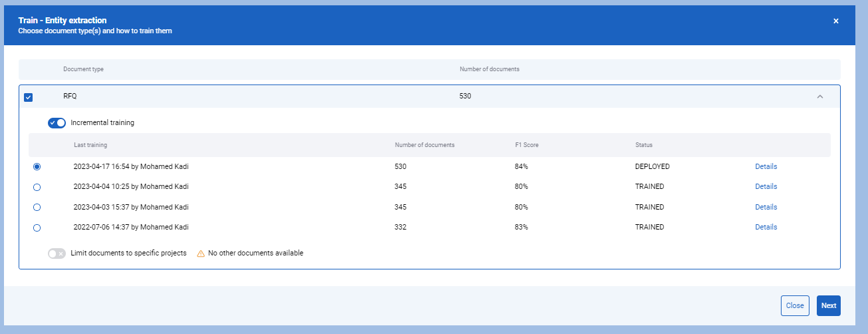Screen dimensions: 868x334
Task: Open Details for the 2022-07-06 training
Action: pyautogui.click(x=766, y=227)
